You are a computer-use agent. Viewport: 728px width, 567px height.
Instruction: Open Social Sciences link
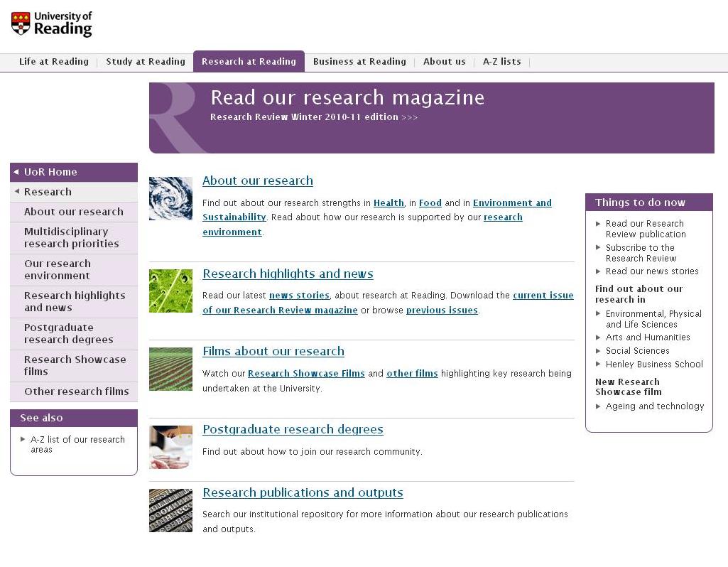click(638, 351)
